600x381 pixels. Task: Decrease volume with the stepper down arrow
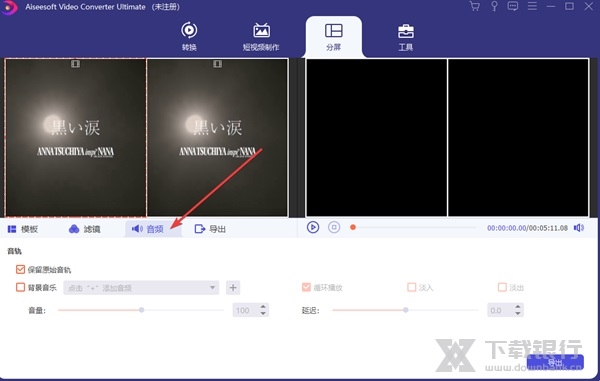tap(263, 314)
